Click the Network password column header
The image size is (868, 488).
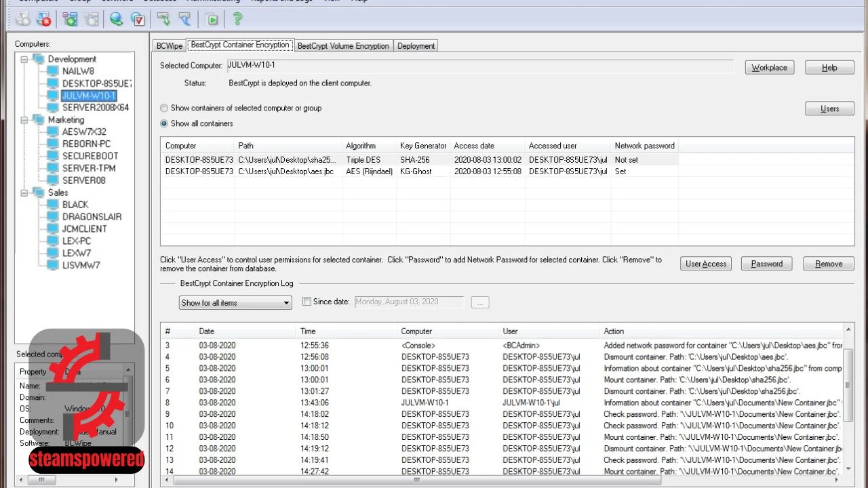(x=645, y=146)
